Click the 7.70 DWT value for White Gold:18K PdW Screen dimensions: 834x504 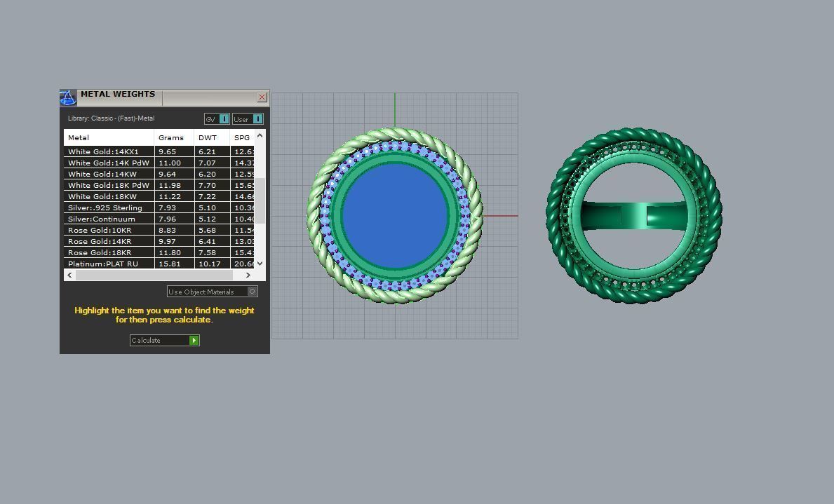(207, 185)
